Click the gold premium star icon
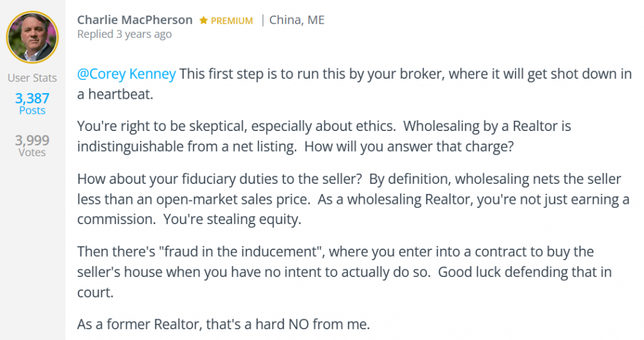The width and height of the screenshot is (644, 340). pos(204,20)
